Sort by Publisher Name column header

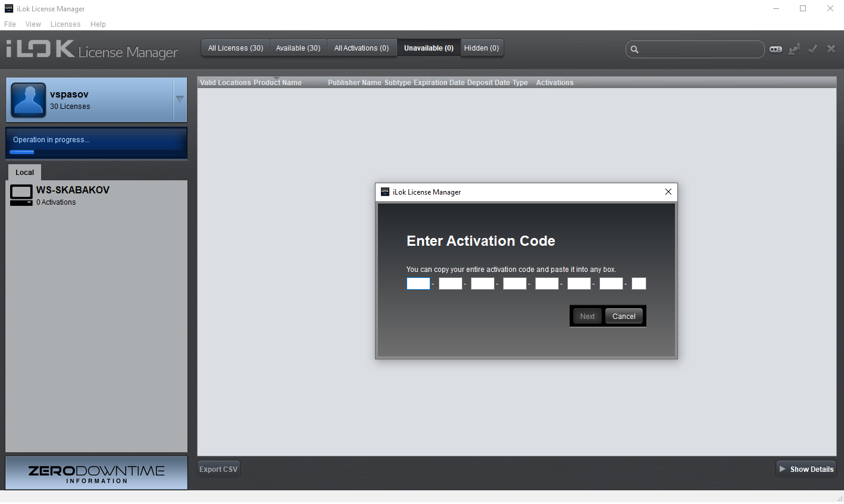[x=355, y=83]
